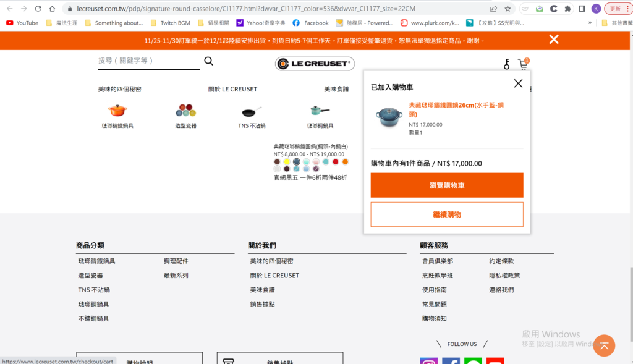This screenshot has height=364, width=633.
Task: Open footer link 約定條款
Action: coord(501,261)
